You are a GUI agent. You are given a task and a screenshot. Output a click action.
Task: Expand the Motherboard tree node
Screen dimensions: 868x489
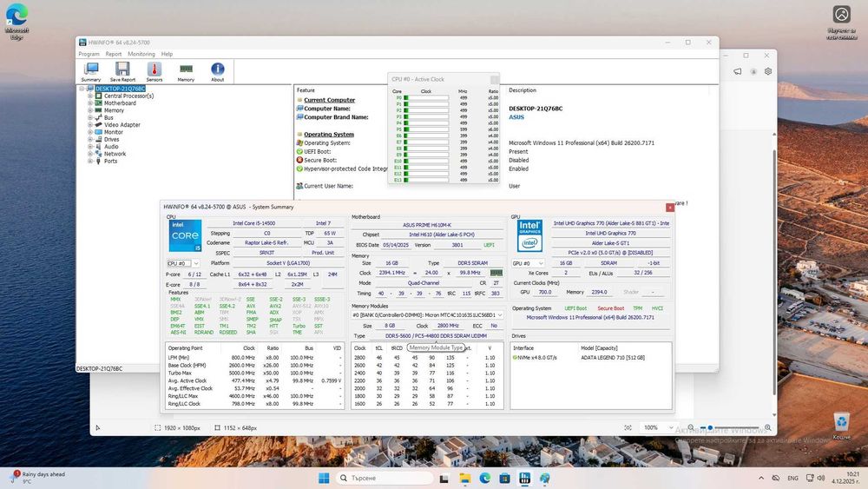coord(89,103)
